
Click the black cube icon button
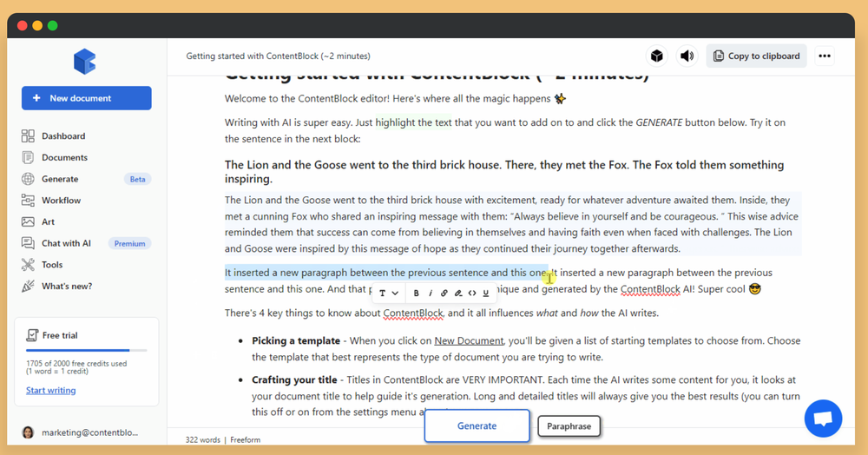[656, 56]
